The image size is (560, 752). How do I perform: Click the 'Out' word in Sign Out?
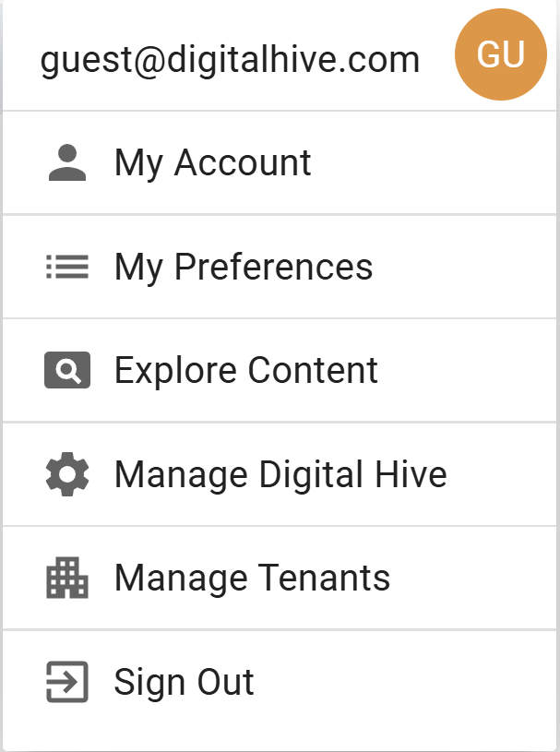(x=226, y=682)
